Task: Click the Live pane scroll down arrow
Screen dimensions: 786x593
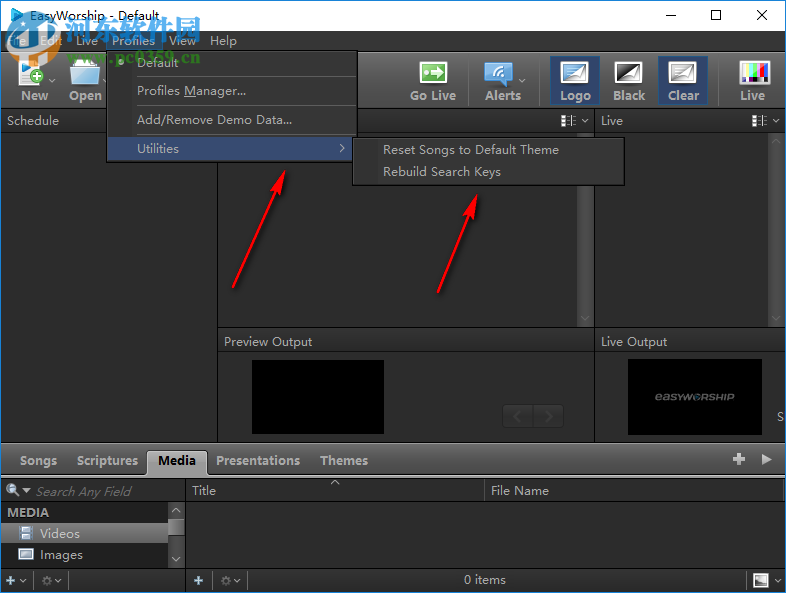Action: (x=775, y=318)
